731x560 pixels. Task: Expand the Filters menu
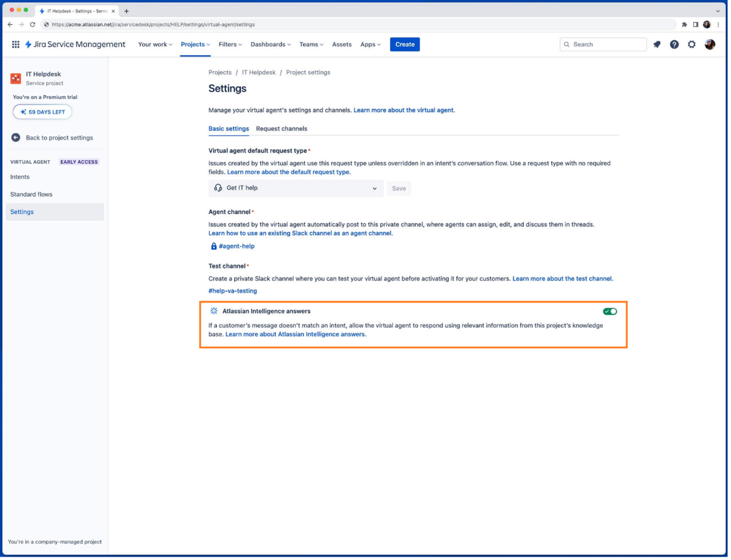tap(231, 45)
